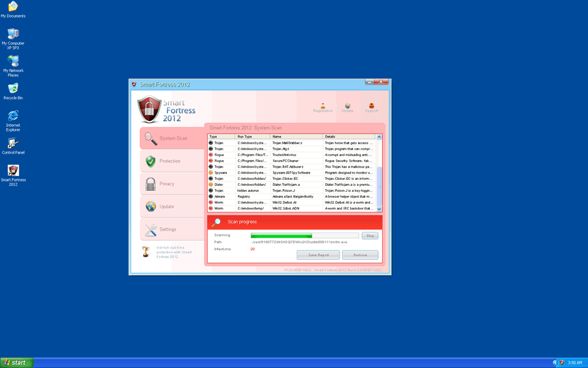Sort the list by Run Type column
Screen dimensions: 588x368
[x=253, y=137]
